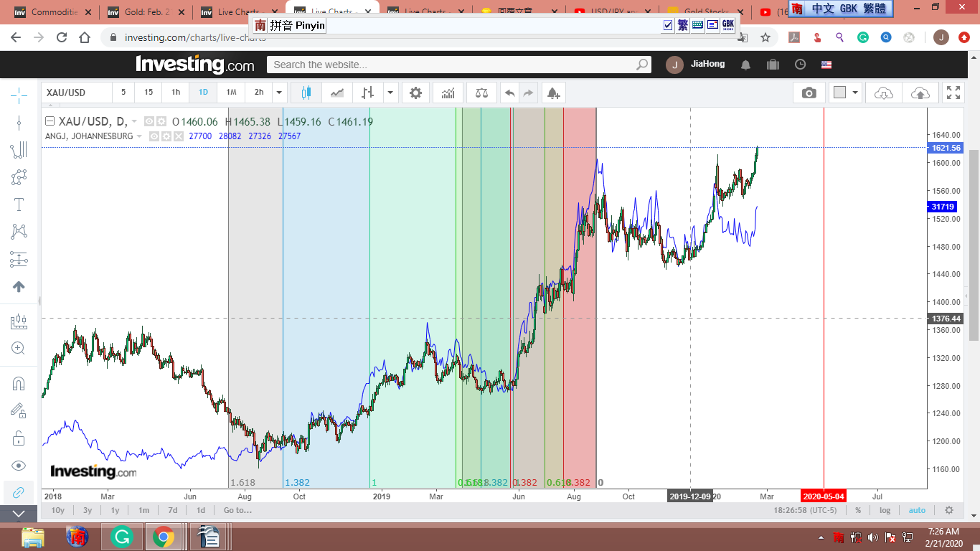Viewport: 980px width, 551px height.
Task: Open the bar style dropdown arrow
Action: 390,93
